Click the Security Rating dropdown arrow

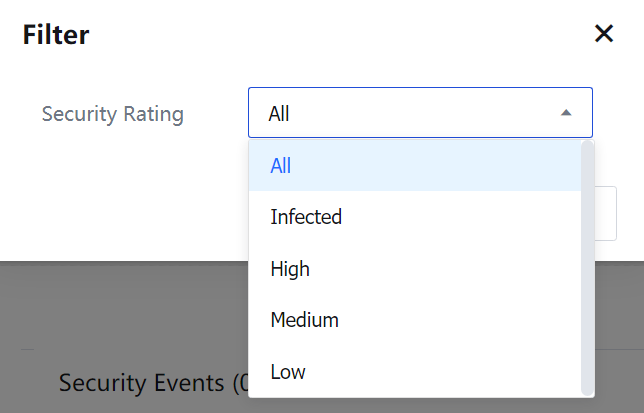[566, 113]
